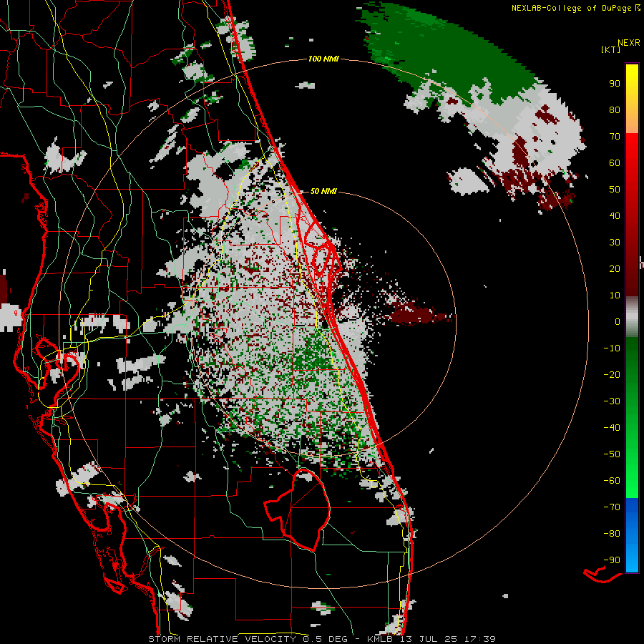644x644 pixels.
Task: Click the -50 value on velocity scale
Action: tap(612, 454)
